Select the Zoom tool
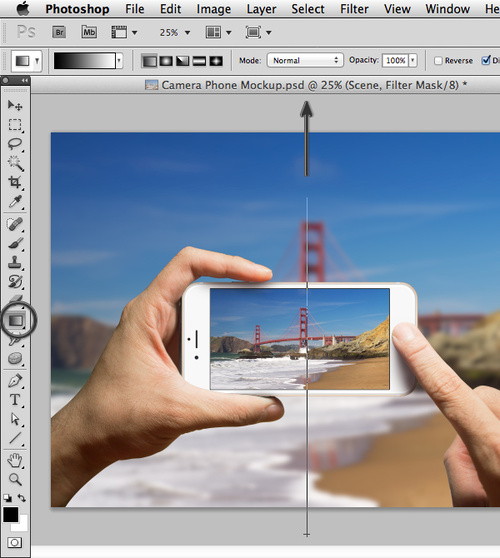This screenshot has height=558, width=500. point(15,479)
